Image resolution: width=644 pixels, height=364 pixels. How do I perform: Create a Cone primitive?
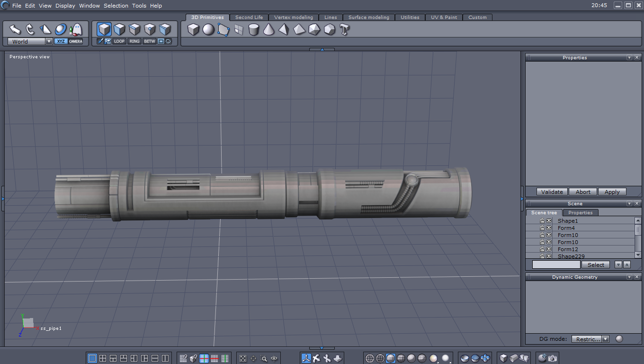268,30
